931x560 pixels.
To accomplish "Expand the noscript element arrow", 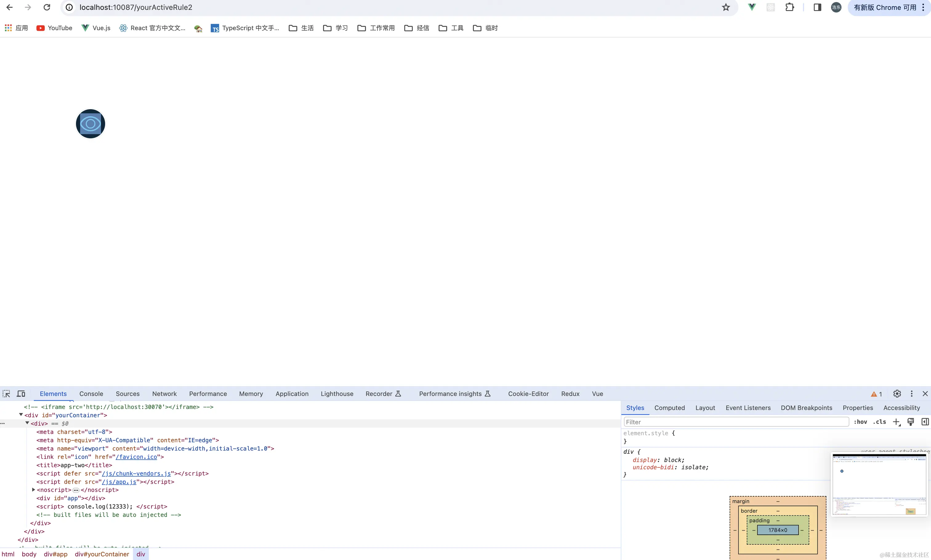I will coord(34,490).
